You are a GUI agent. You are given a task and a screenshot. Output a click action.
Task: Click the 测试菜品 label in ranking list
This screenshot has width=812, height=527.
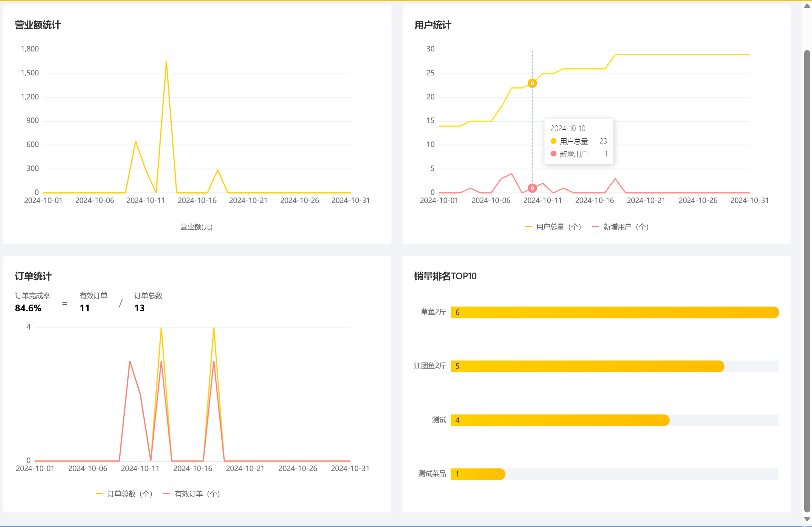point(432,473)
